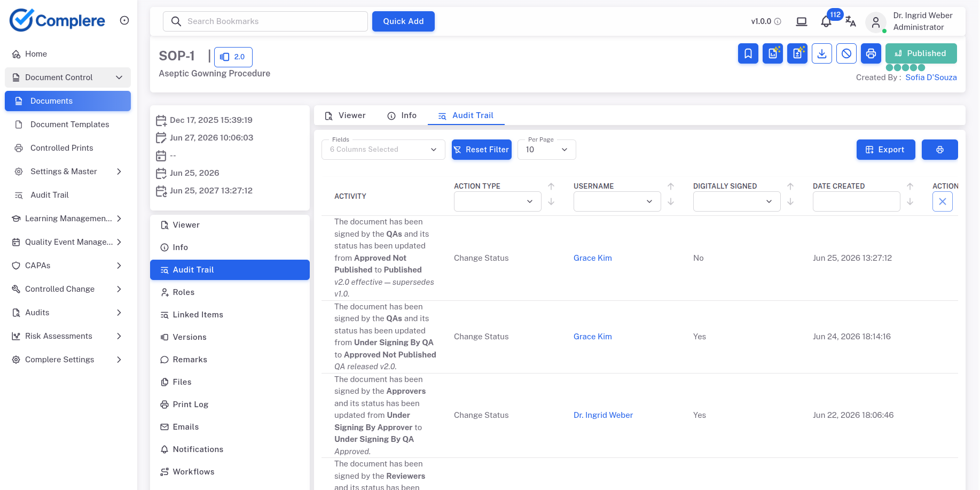Open Sofia D'Souza creator link

(x=931, y=77)
